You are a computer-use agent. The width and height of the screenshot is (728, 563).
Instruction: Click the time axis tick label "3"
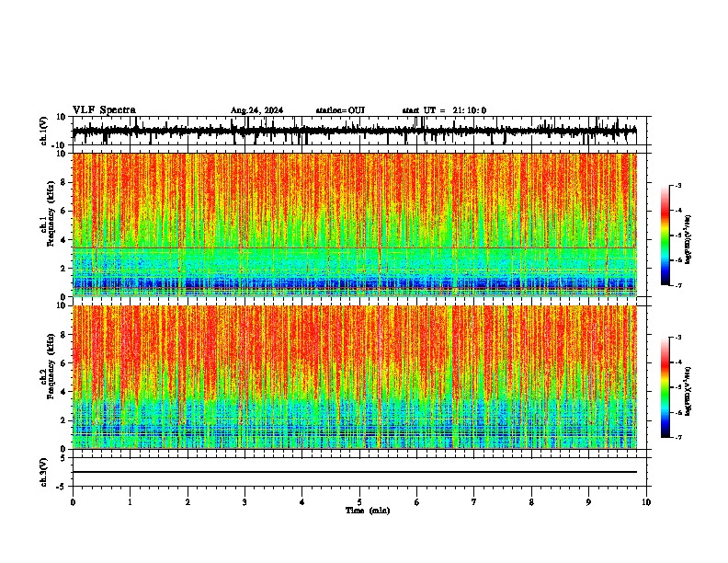tap(245, 502)
